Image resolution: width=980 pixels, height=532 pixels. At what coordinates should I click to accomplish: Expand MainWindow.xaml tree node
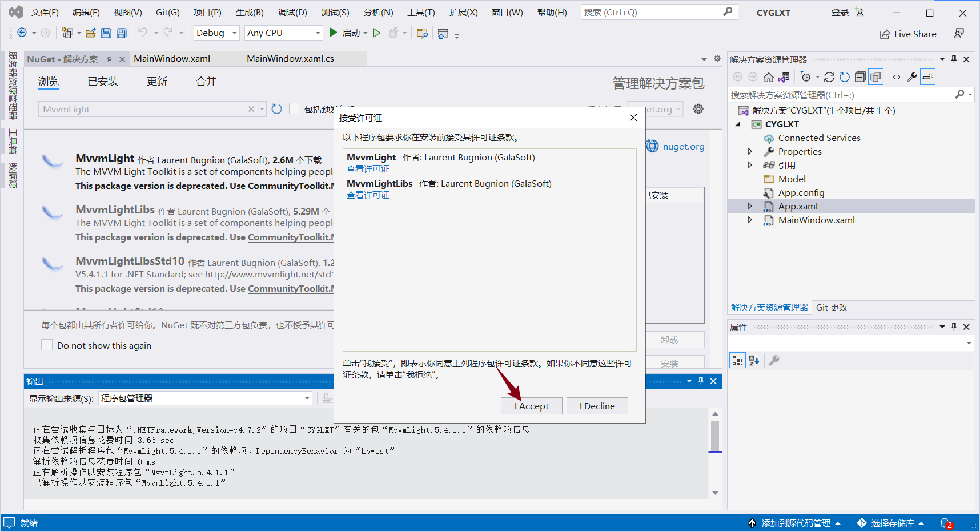coord(750,220)
